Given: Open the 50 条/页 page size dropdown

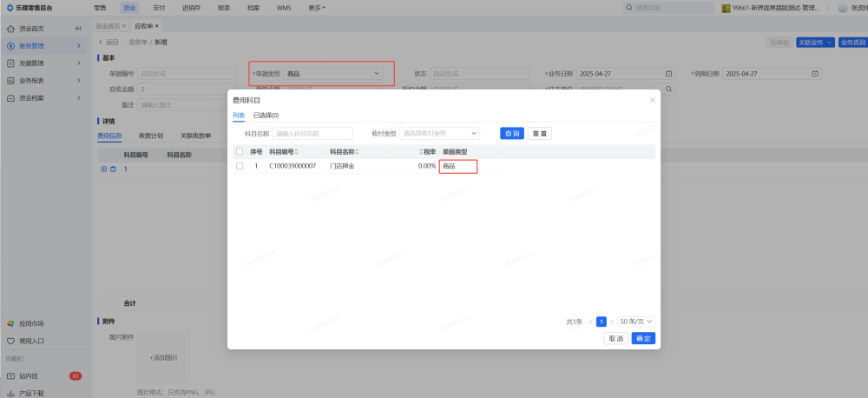Looking at the screenshot, I should coord(635,322).
